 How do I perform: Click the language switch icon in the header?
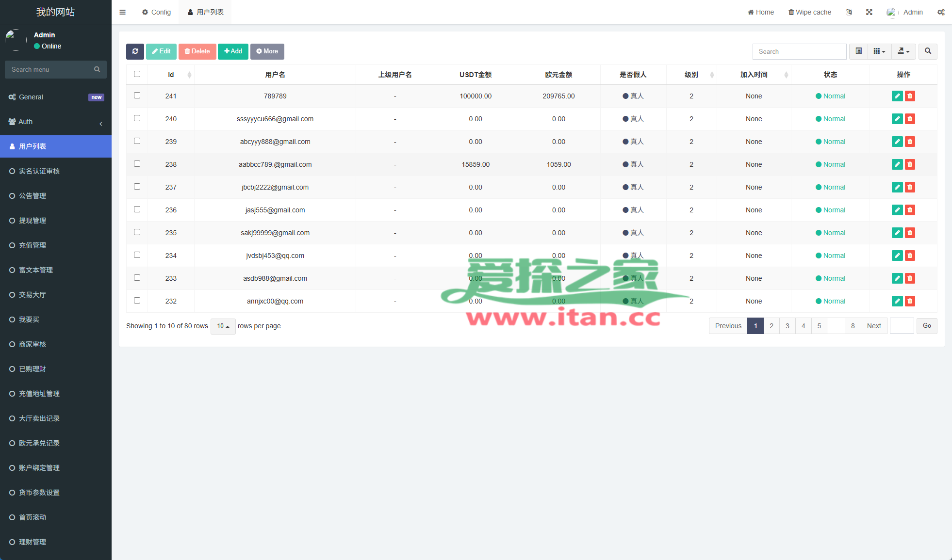click(x=849, y=12)
